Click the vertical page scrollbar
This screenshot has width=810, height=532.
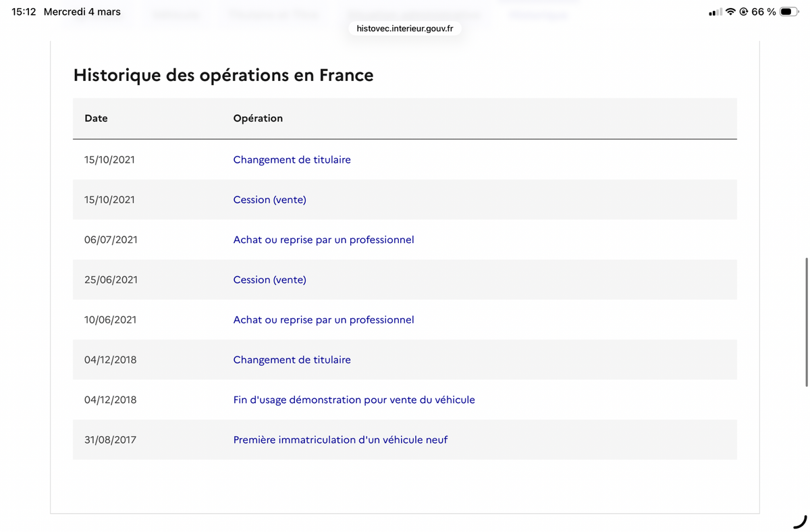click(807, 321)
